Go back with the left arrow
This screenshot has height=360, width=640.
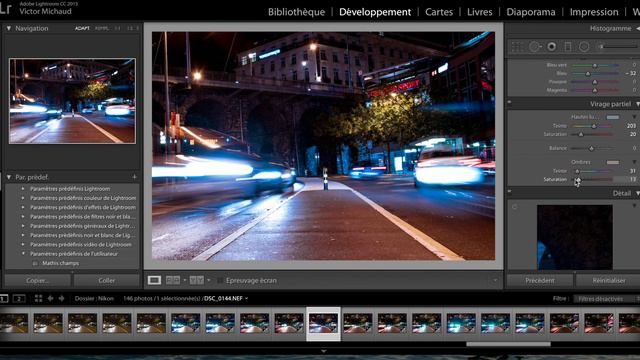pos(50,298)
